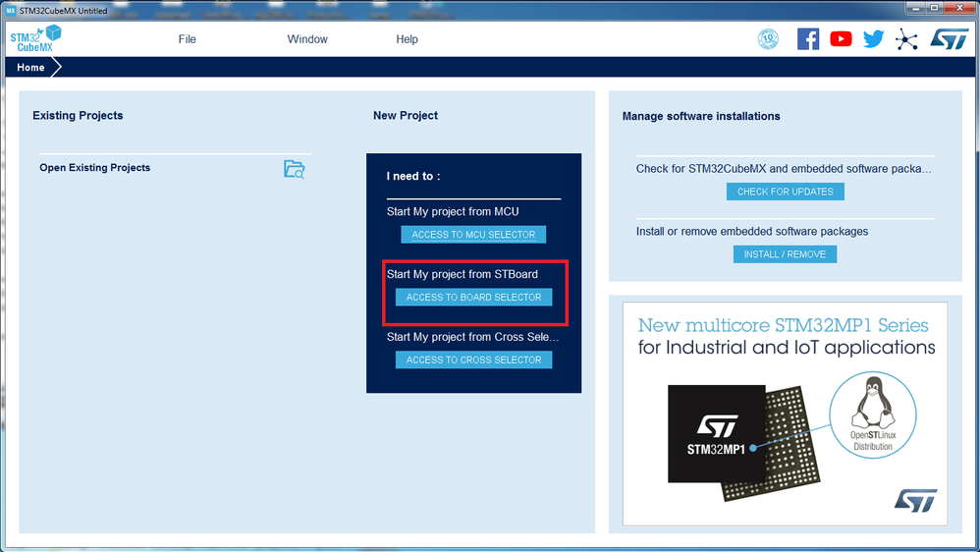
Task: Click CHECK FOR UPDATES button
Action: (785, 192)
